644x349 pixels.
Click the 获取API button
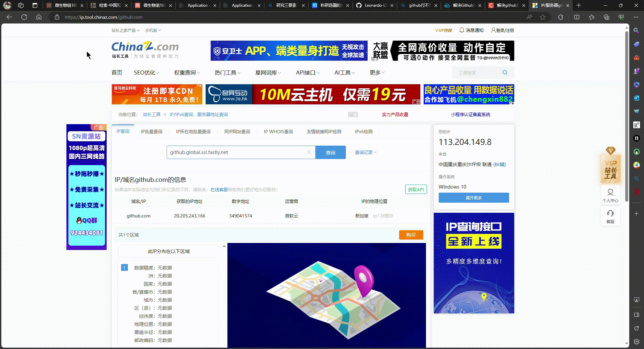click(416, 190)
